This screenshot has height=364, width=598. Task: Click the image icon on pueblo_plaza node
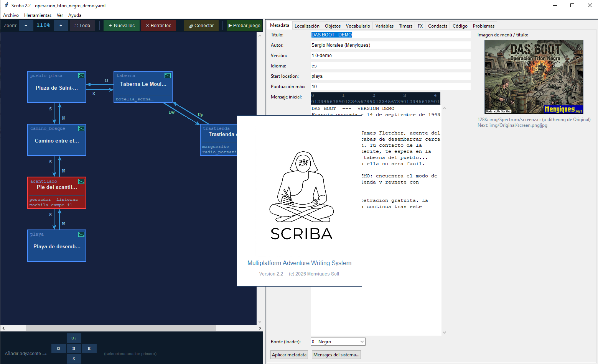pos(81,75)
